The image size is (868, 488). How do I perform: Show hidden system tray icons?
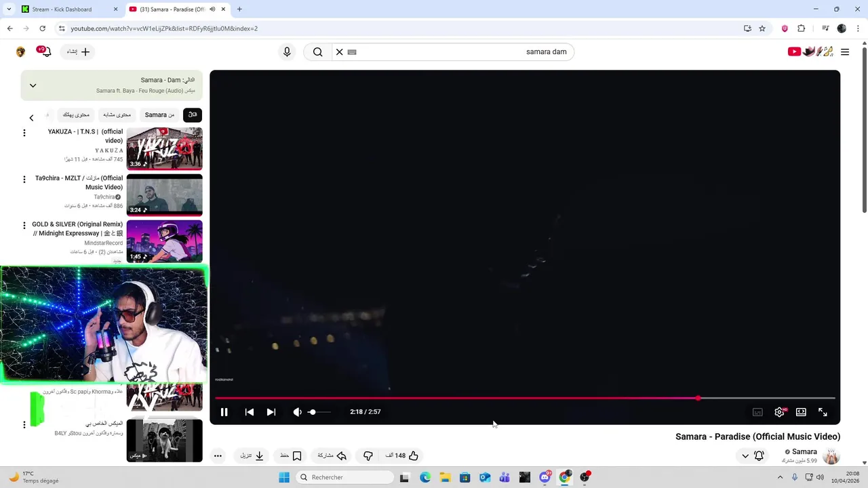(779, 477)
